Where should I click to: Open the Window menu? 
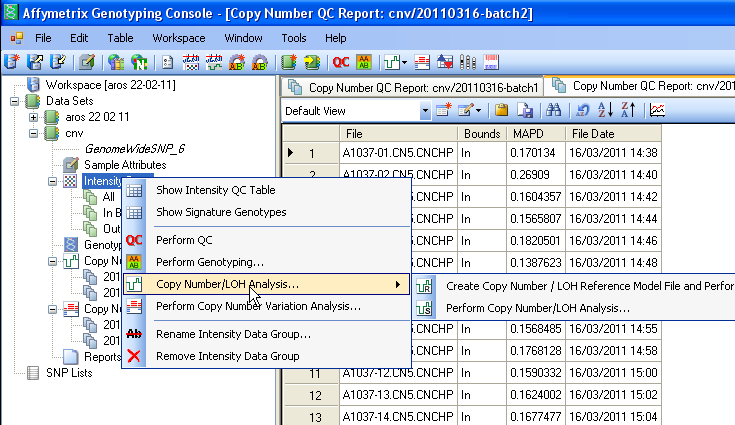[243, 38]
